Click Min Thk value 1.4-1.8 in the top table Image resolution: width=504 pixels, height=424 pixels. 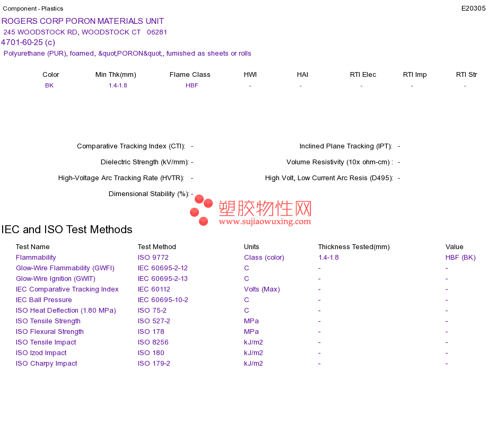pos(118,85)
